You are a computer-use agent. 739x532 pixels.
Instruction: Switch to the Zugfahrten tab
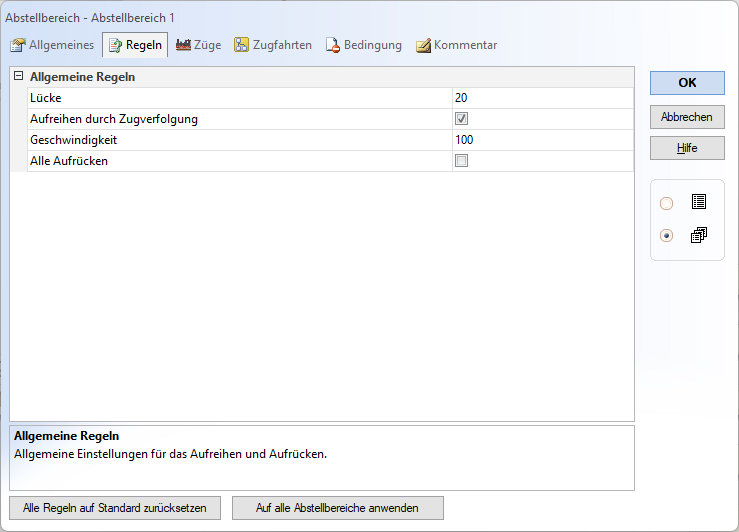[281, 45]
